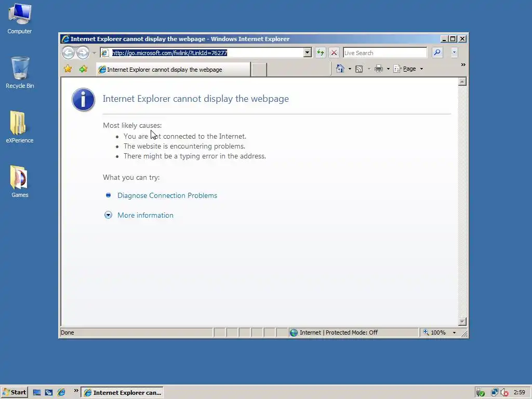Run search with the magnifier icon
532x399 pixels.
point(437,52)
